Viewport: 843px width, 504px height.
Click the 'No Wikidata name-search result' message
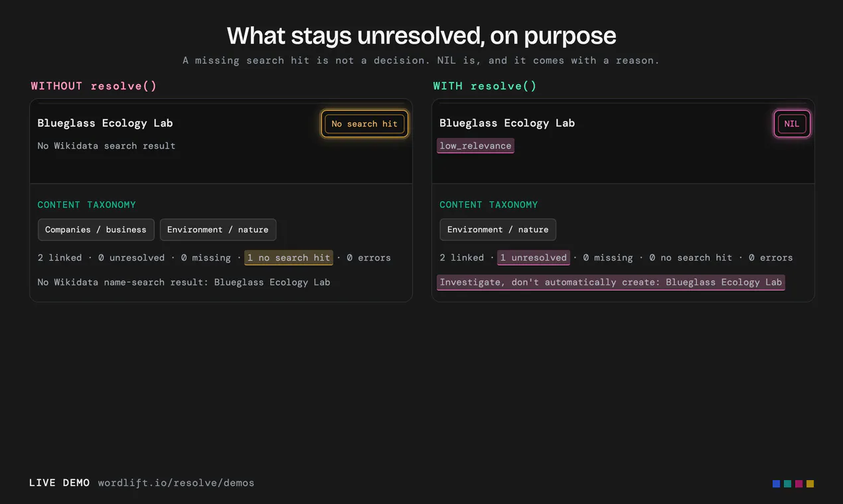click(184, 282)
